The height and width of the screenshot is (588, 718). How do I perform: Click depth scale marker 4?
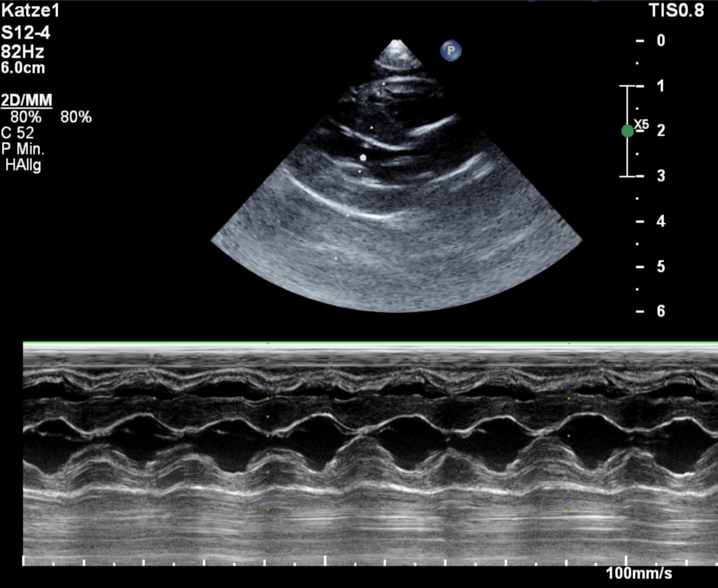click(x=661, y=222)
